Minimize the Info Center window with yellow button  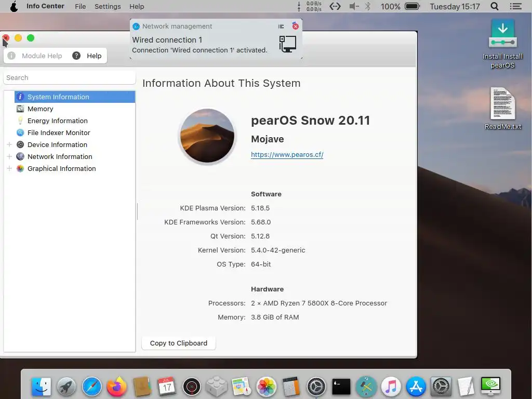pyautogui.click(x=18, y=38)
